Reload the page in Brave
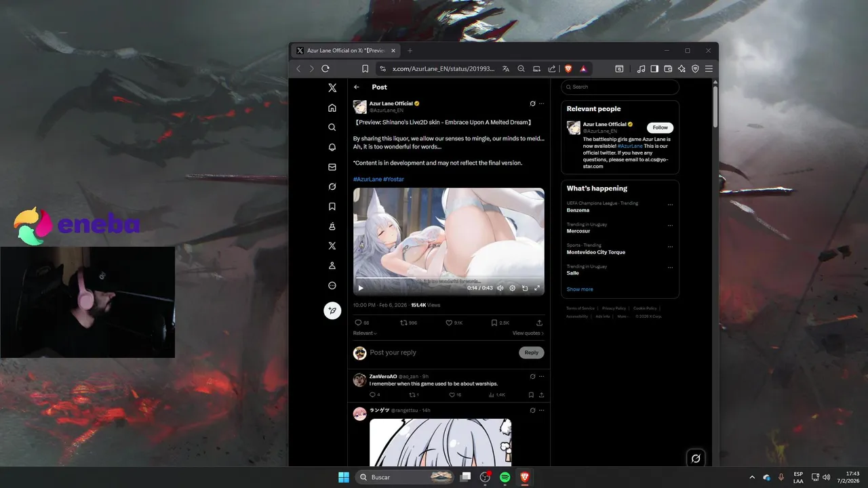This screenshot has width=868, height=488. (x=325, y=68)
